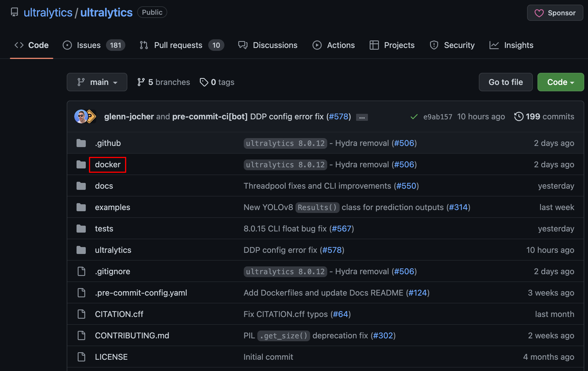
Task: Click the Security shield icon
Action: (x=434, y=45)
